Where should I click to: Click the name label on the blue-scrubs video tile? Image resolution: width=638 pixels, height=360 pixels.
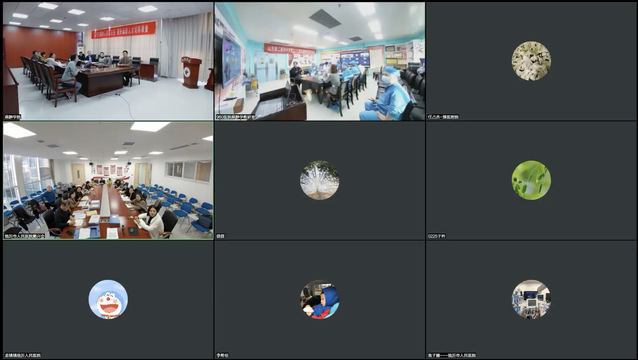pyautogui.click(x=236, y=117)
